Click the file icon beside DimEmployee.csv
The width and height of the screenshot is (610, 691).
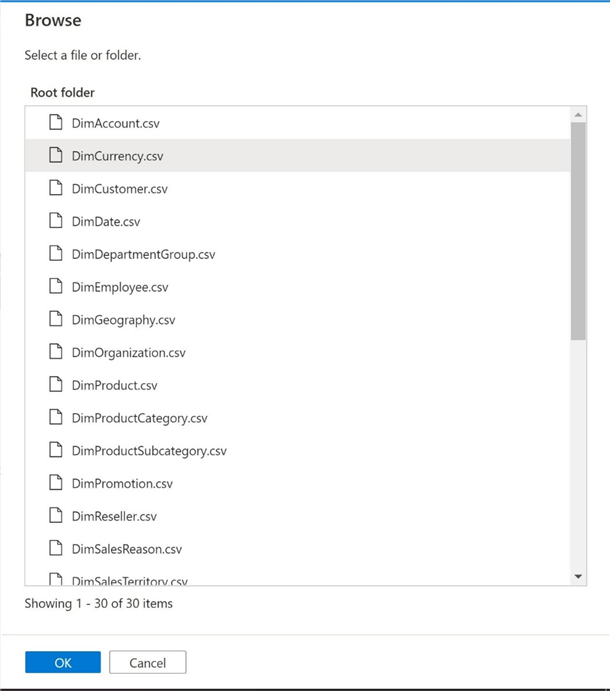tap(56, 287)
